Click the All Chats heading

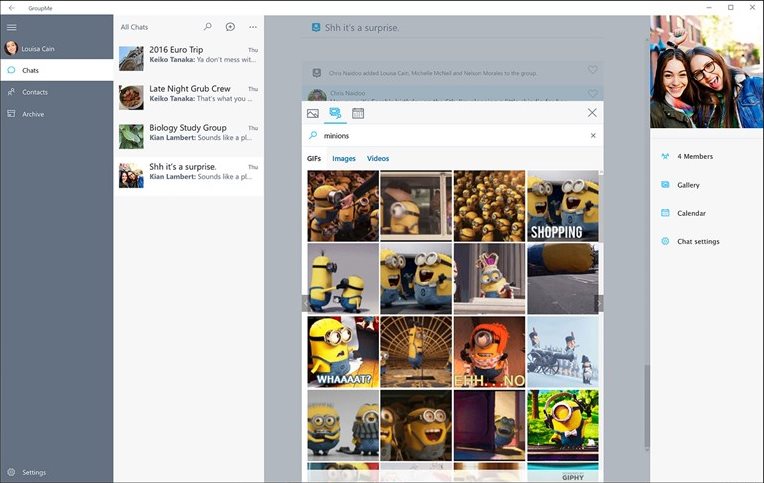[134, 27]
